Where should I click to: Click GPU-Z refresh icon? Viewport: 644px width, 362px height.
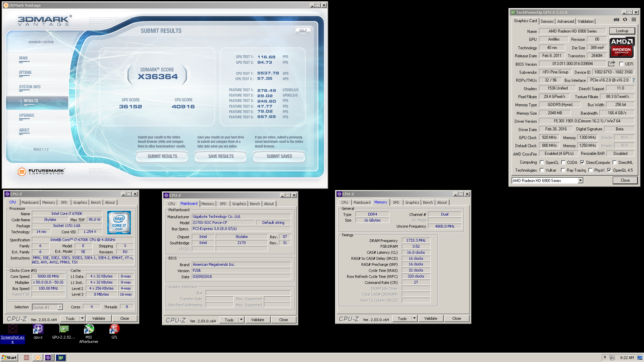coord(625,20)
